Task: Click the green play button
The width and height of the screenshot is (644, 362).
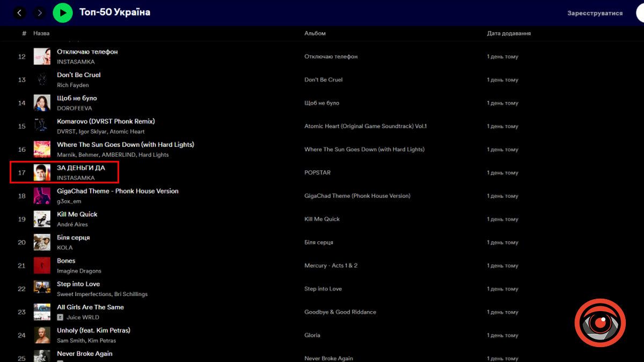Action: 63,12
